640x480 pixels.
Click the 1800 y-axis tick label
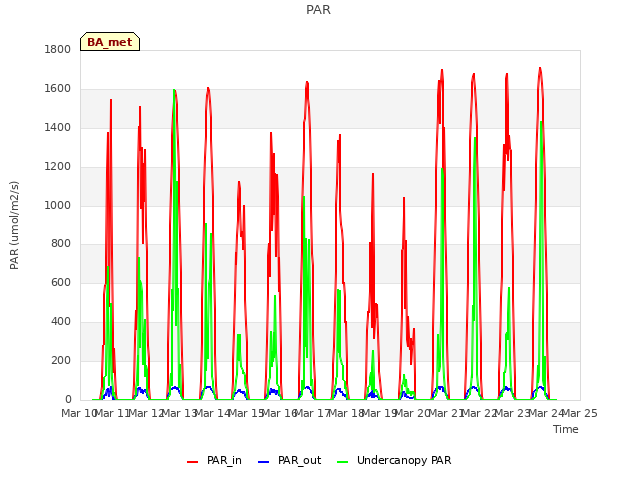pos(58,49)
